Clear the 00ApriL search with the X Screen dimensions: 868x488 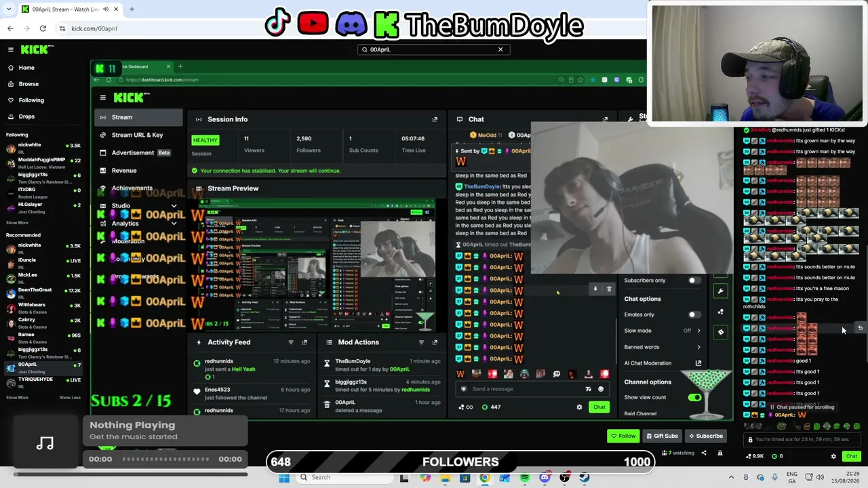[x=500, y=49]
